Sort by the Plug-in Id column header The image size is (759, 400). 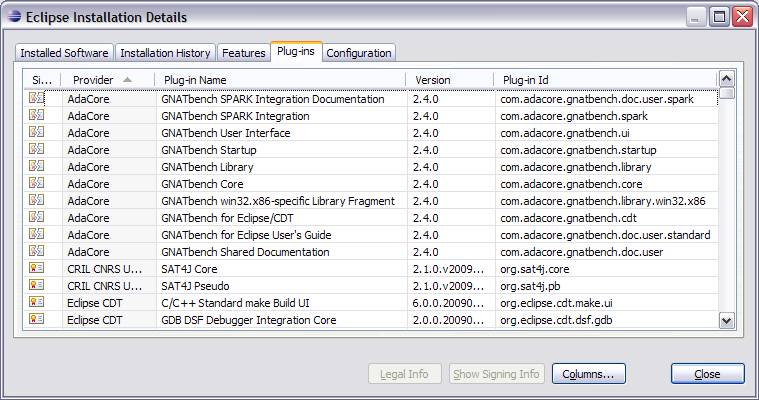[605, 80]
